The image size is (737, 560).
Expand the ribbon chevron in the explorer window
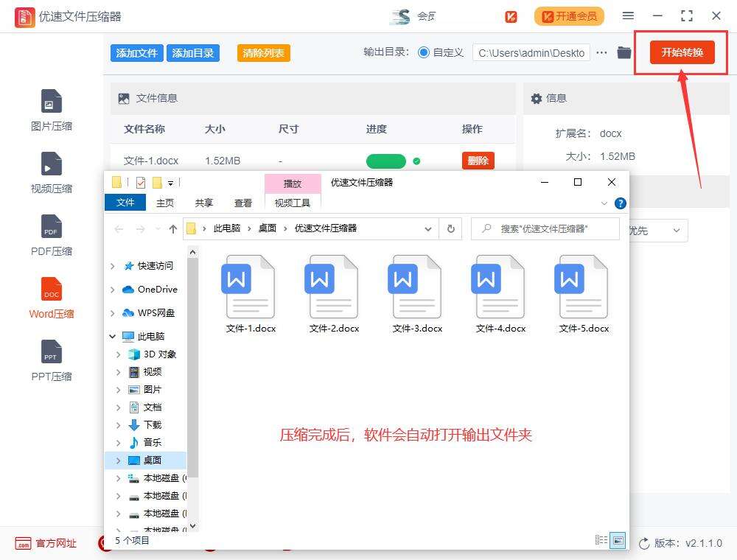pos(604,203)
